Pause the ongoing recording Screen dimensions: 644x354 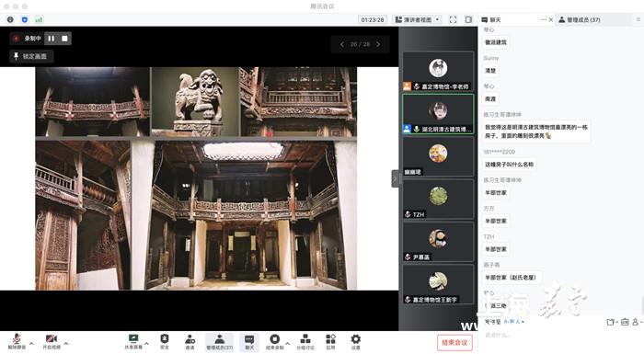pyautogui.click(x=52, y=39)
